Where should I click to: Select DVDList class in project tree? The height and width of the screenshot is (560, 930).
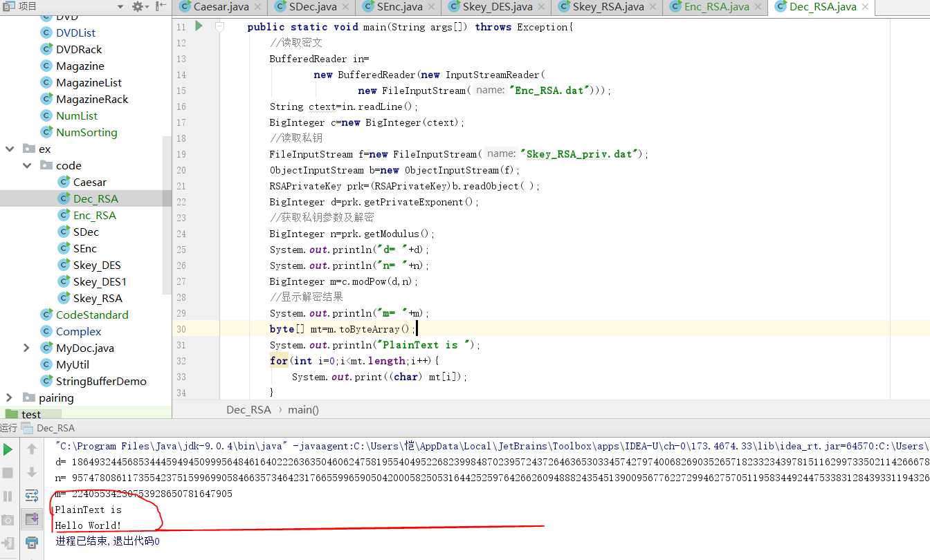(x=75, y=32)
